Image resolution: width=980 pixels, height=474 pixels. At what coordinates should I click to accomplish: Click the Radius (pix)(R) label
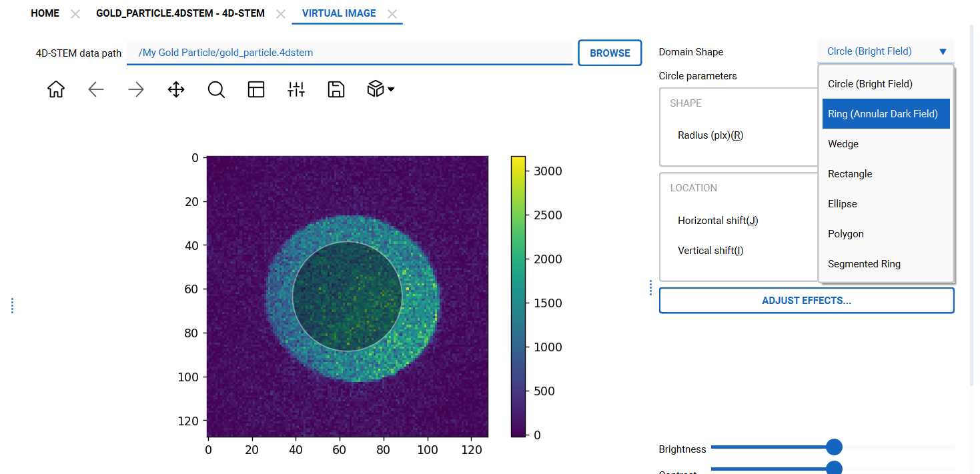[x=710, y=135]
